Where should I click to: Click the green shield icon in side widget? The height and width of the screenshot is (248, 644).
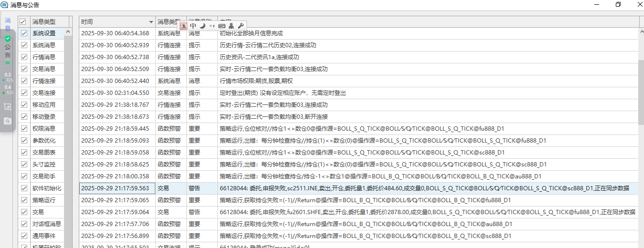click(x=8, y=38)
